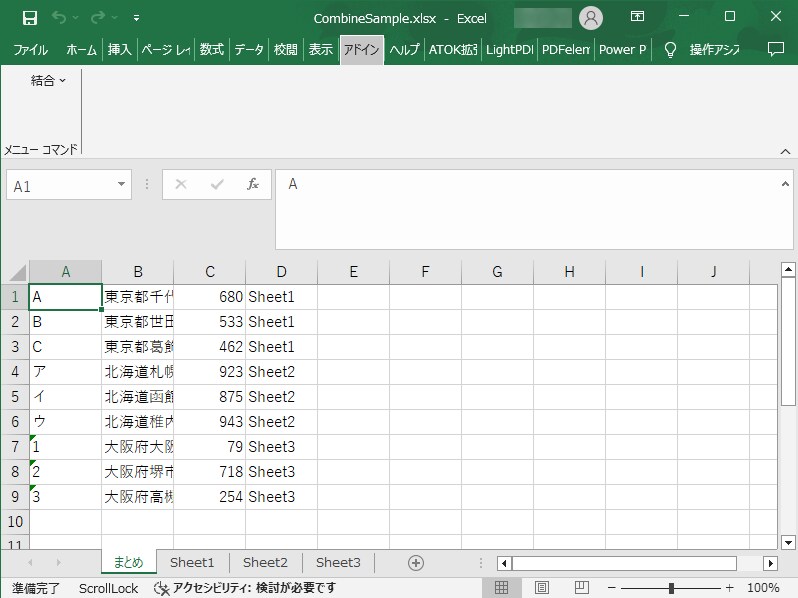The height and width of the screenshot is (598, 798).
Task: Click the 100% zoom level
Action: coord(763,588)
